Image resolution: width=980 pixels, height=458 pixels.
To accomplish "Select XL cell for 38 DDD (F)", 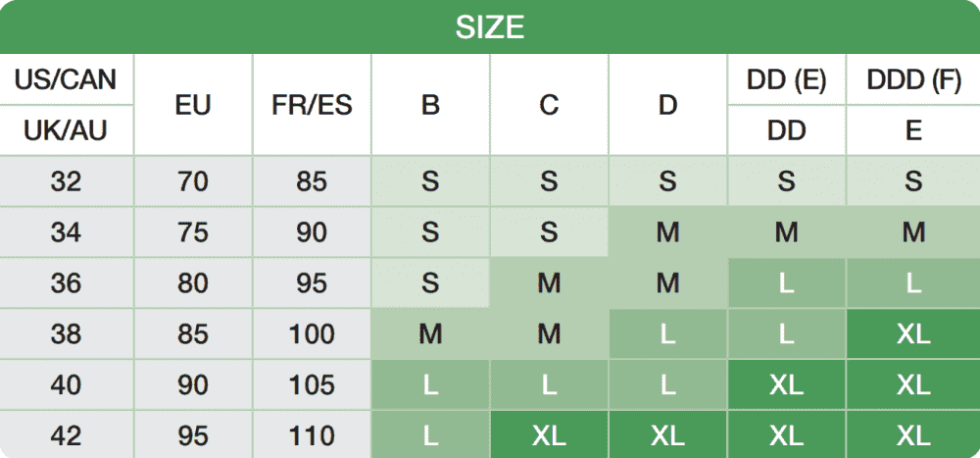I will [x=913, y=334].
